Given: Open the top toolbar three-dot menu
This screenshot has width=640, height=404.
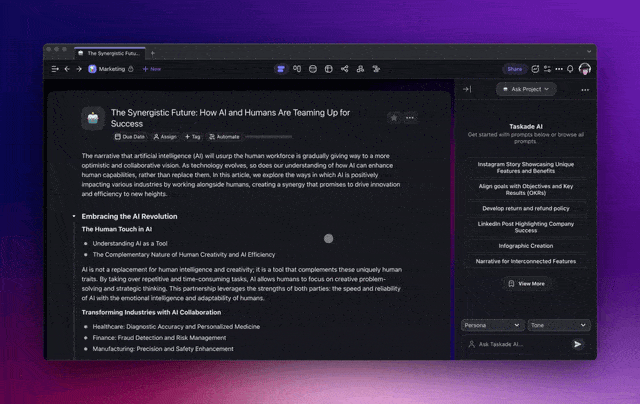Looking at the screenshot, I should [x=559, y=69].
